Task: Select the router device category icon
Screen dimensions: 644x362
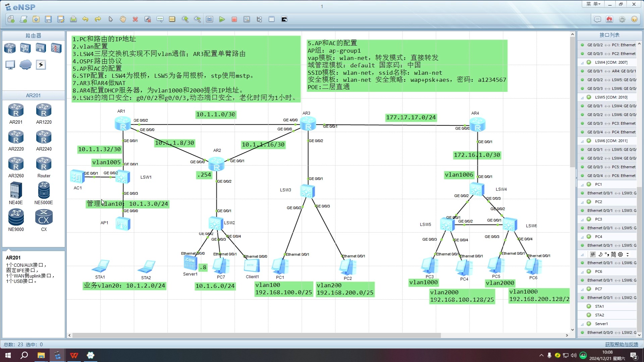Action: [x=10, y=48]
